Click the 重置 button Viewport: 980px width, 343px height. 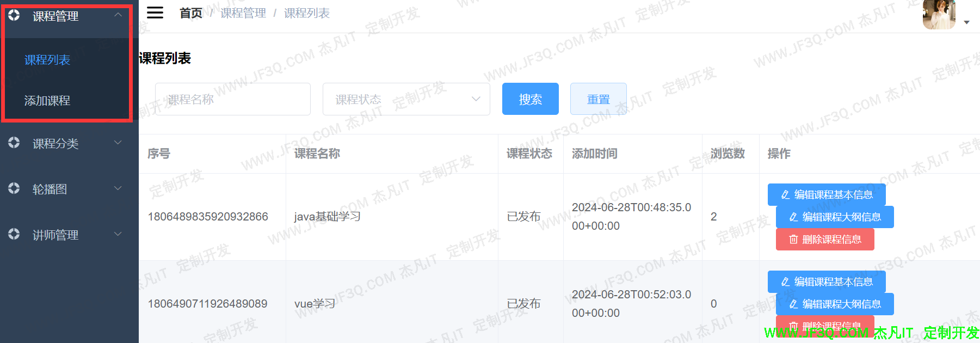598,99
